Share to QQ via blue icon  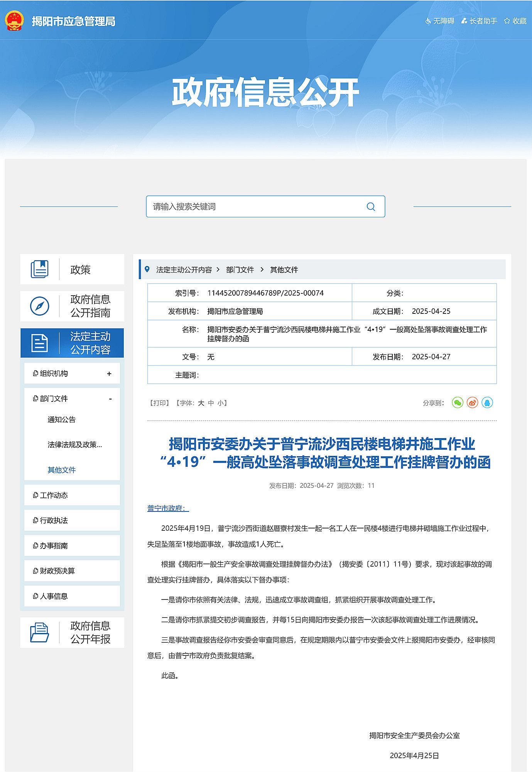point(487,403)
